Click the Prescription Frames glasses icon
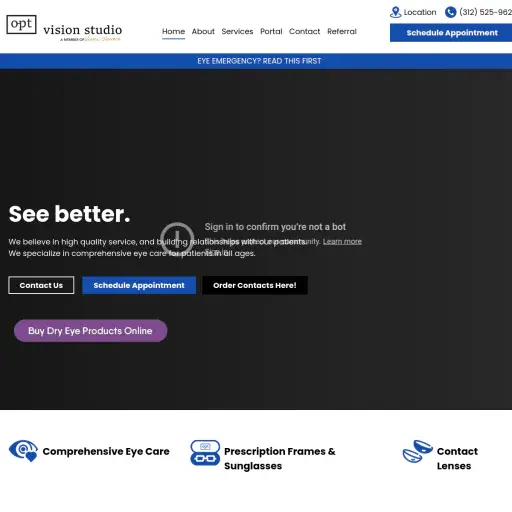 [205, 452]
